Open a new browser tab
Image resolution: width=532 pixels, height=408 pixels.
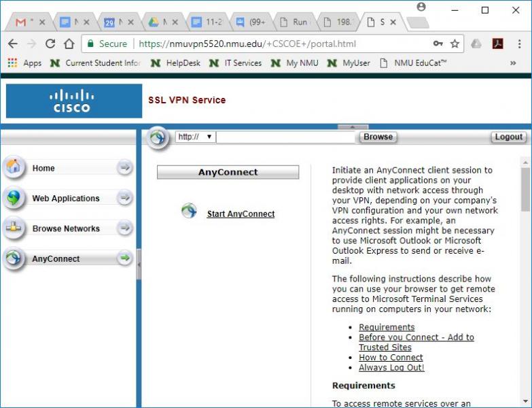tap(418, 22)
